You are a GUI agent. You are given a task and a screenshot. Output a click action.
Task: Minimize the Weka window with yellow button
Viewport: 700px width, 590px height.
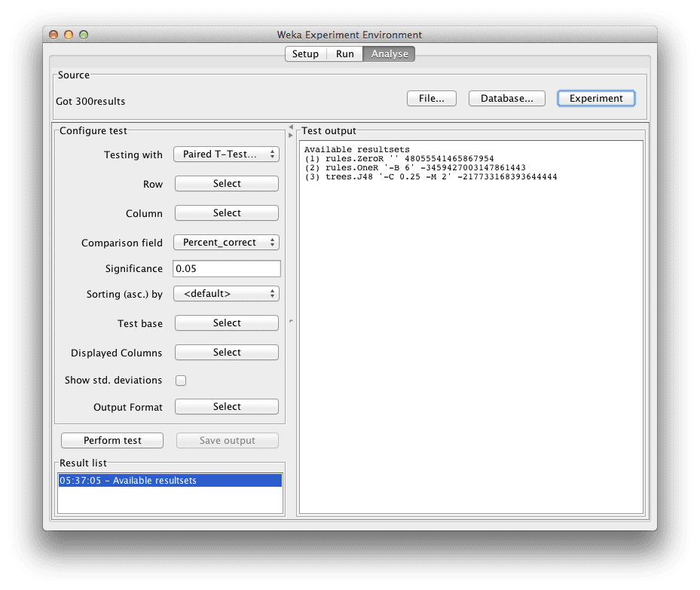click(69, 35)
